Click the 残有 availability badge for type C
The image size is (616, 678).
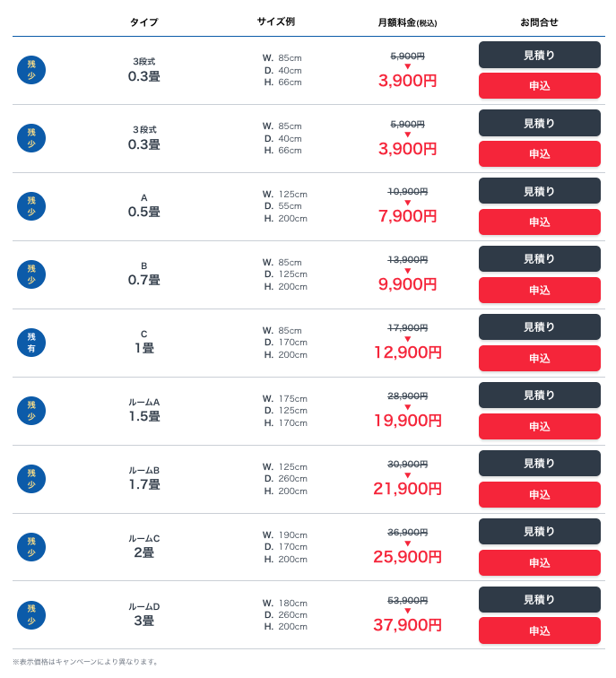point(31,343)
